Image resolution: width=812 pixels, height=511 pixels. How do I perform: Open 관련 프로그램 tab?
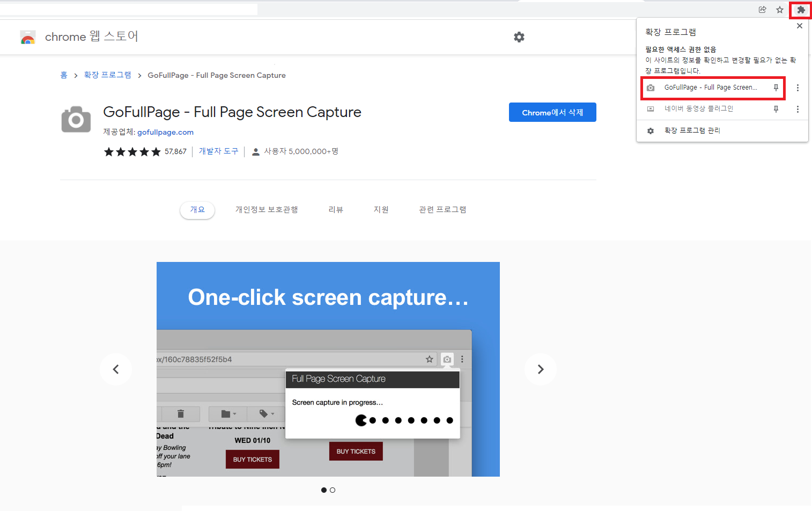click(442, 210)
